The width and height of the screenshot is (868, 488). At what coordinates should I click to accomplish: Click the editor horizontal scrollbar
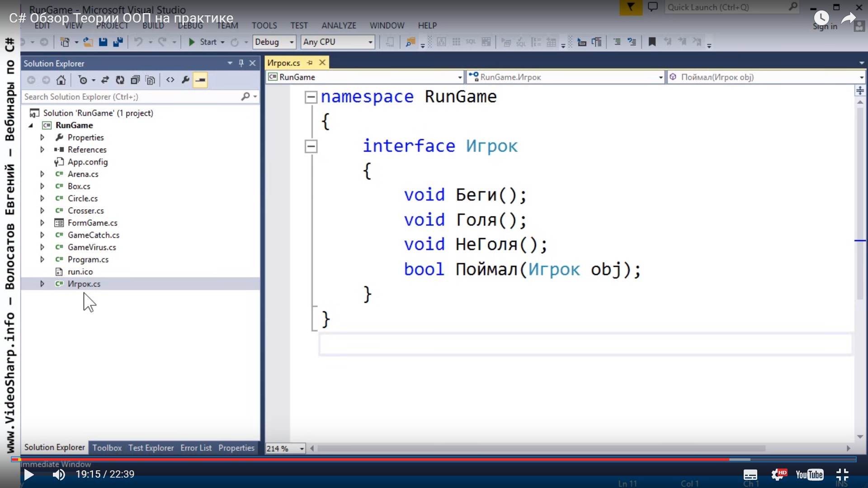pos(541,449)
